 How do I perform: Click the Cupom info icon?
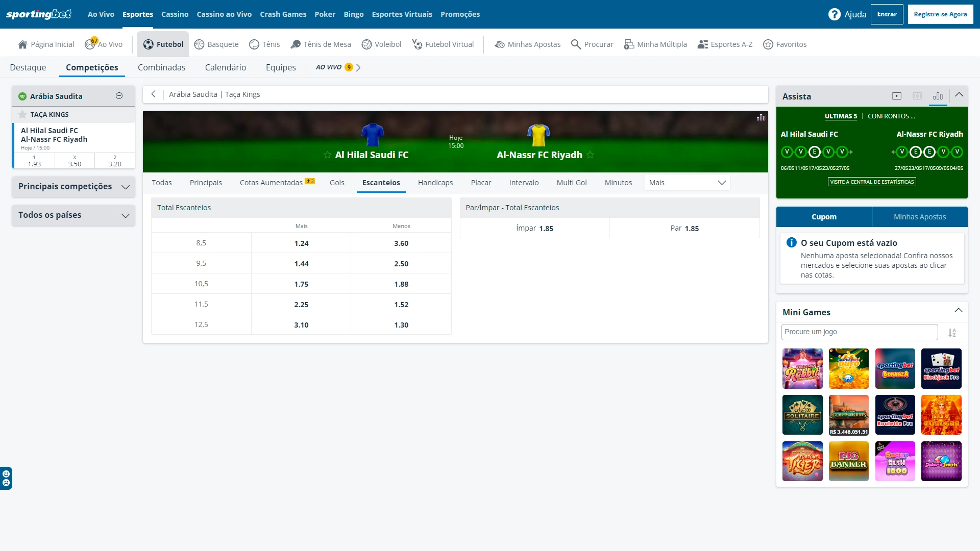[792, 242]
